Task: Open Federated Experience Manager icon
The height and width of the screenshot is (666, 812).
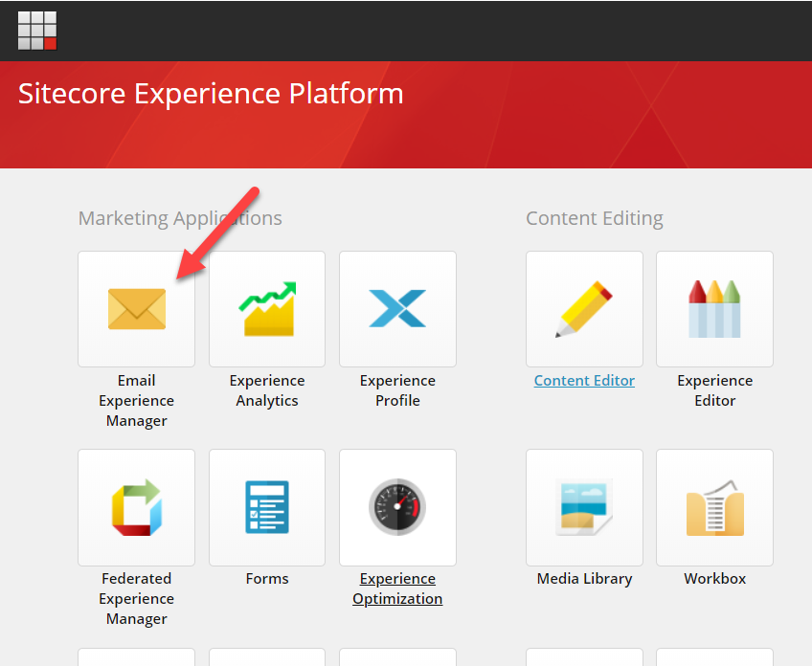Action: (x=137, y=507)
